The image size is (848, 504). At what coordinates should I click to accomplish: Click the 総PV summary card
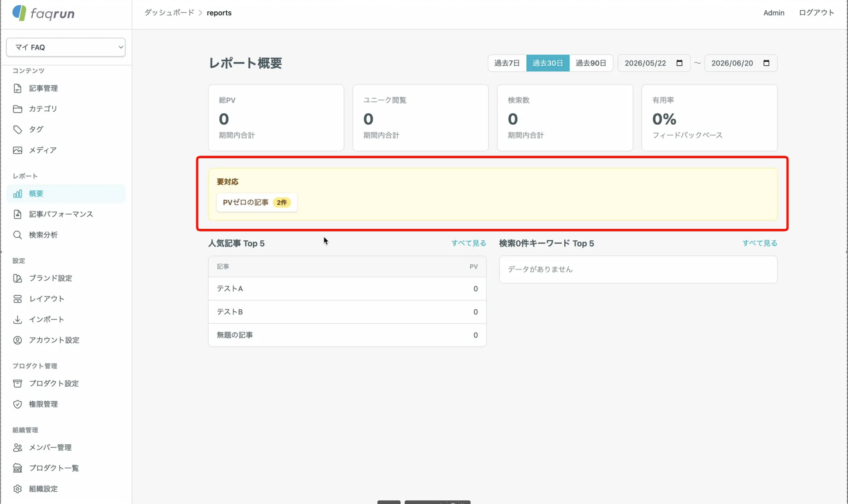pyautogui.click(x=276, y=117)
